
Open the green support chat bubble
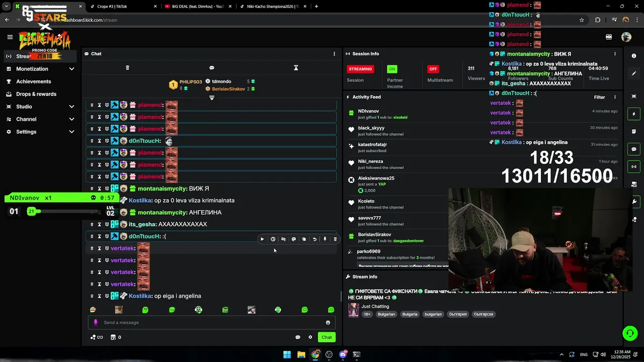pyautogui.click(x=630, y=333)
